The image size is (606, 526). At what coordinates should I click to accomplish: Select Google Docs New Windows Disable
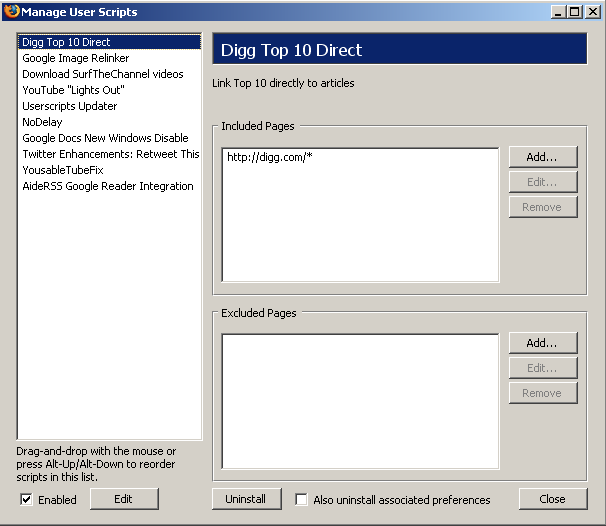(109, 138)
